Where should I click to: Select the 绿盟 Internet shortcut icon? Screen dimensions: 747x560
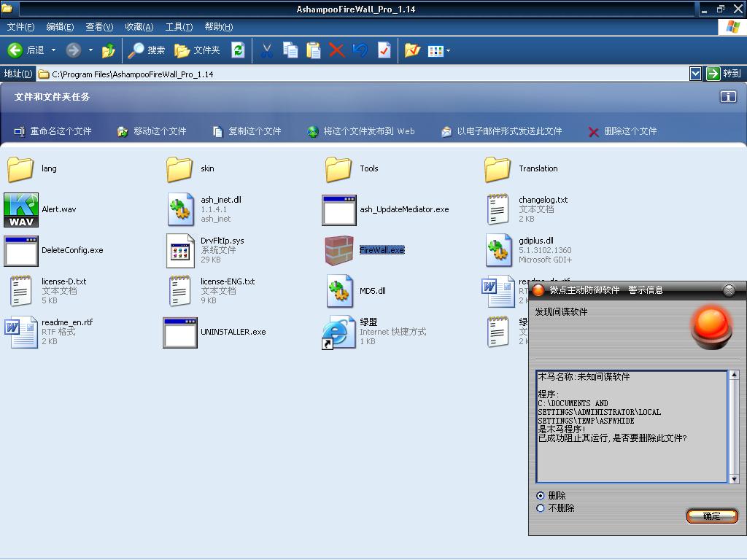tap(338, 332)
